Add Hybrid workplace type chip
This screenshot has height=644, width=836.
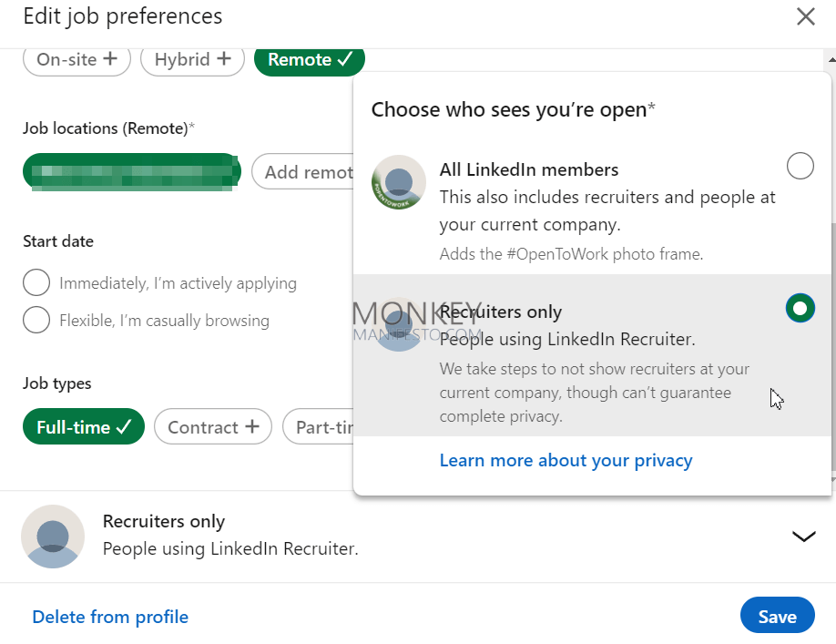193,60
